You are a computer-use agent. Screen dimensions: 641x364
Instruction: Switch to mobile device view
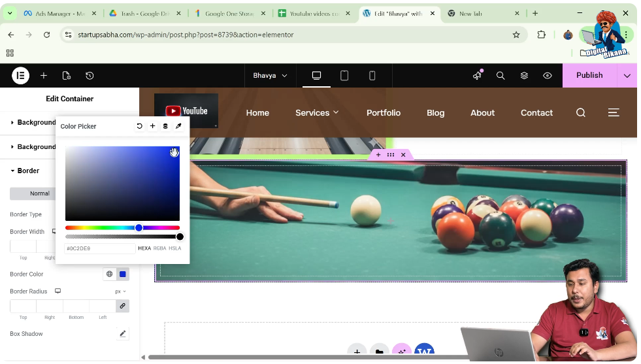click(372, 76)
